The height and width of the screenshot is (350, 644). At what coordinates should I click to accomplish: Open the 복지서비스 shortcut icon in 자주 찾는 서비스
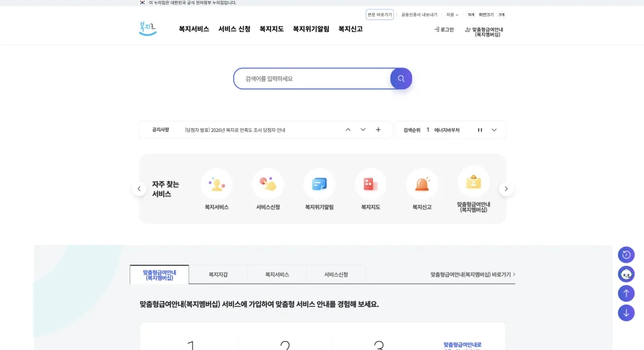click(x=216, y=184)
